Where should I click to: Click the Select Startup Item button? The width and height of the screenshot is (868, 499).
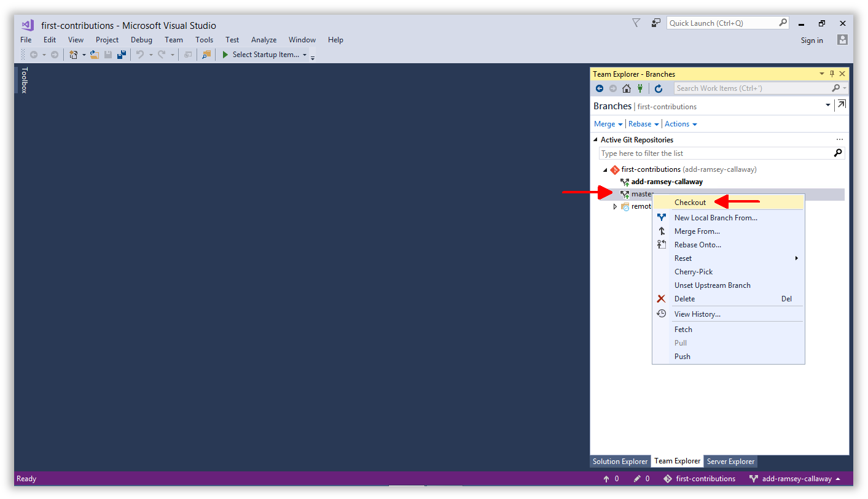pyautogui.click(x=264, y=55)
